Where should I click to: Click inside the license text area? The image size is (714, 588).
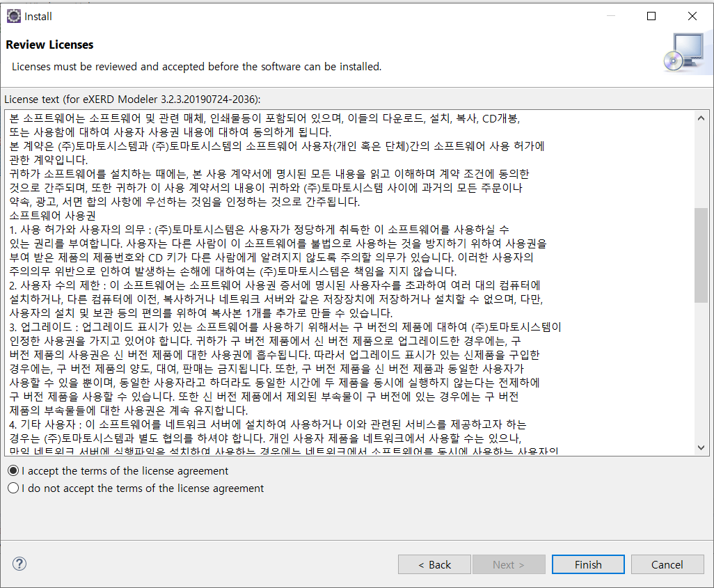tap(350, 283)
